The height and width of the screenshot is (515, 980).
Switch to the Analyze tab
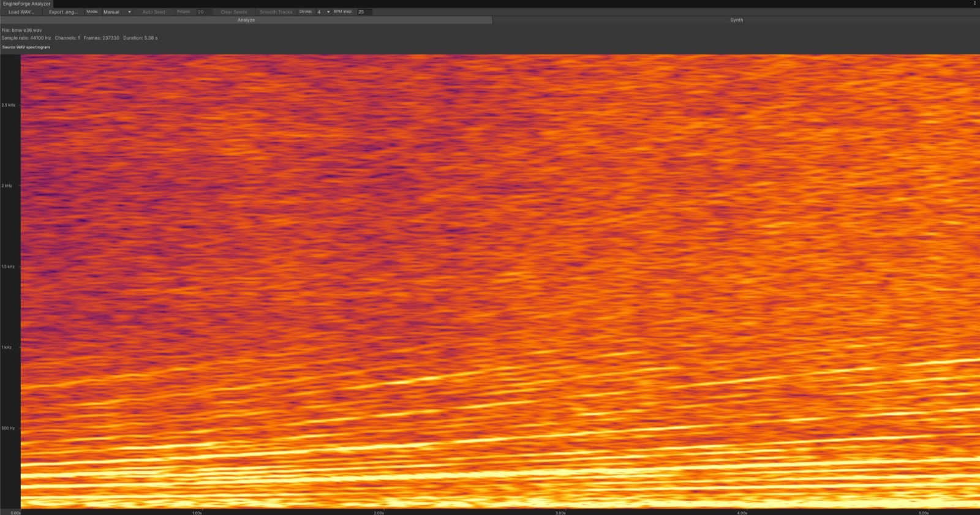click(246, 20)
